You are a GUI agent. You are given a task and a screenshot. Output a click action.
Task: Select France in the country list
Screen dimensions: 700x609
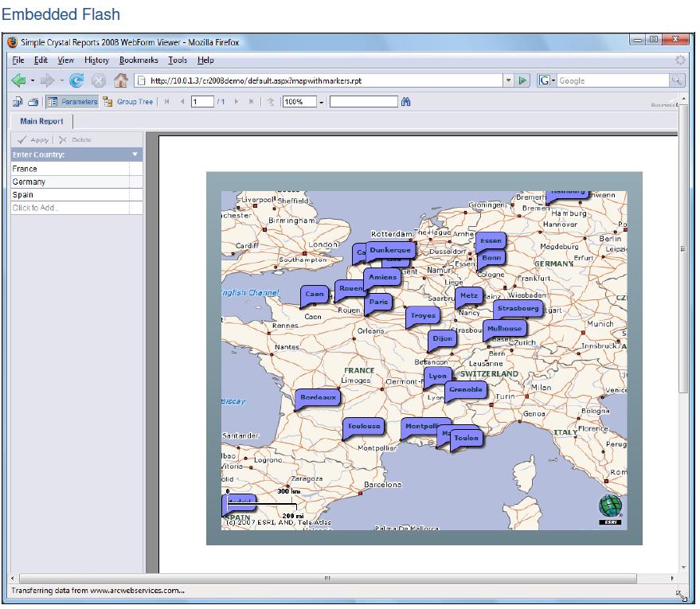[76, 169]
